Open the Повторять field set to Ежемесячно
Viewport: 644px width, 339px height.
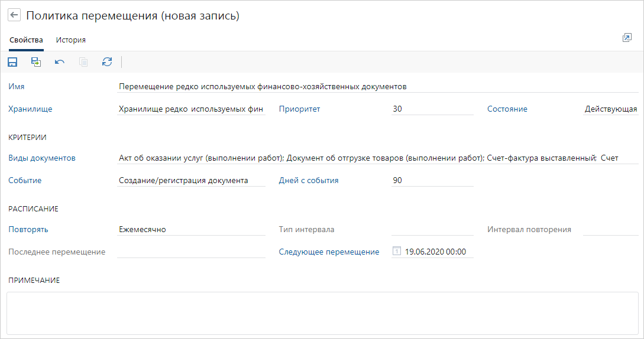tap(191, 230)
